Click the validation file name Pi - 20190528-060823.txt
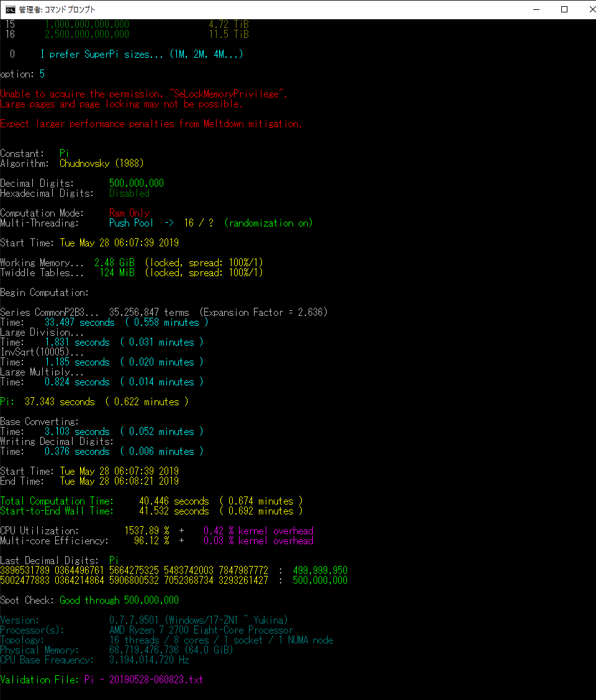 [x=143, y=680]
